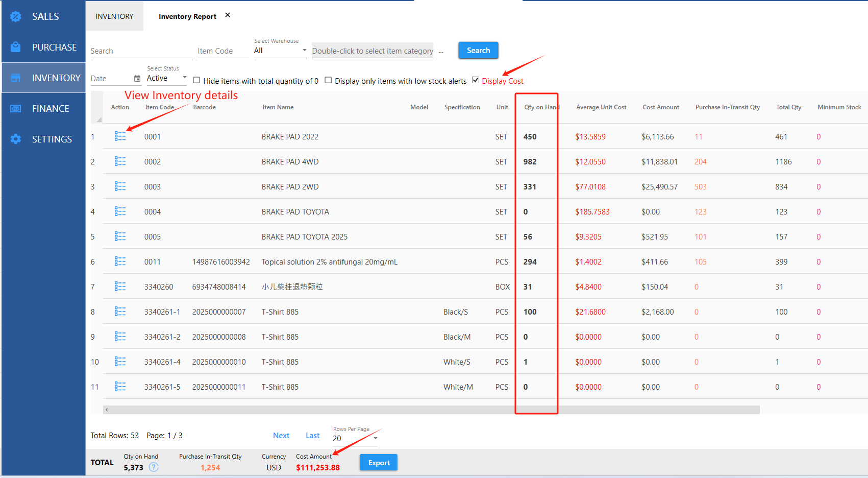The width and height of the screenshot is (868, 478).
Task: Open the Select Warehouse dropdown
Action: [280, 51]
